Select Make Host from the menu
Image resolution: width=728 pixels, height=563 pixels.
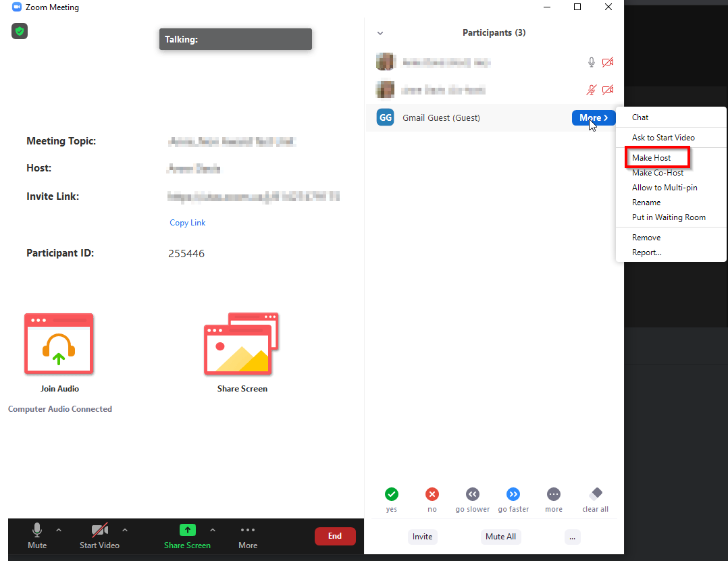[671, 158]
